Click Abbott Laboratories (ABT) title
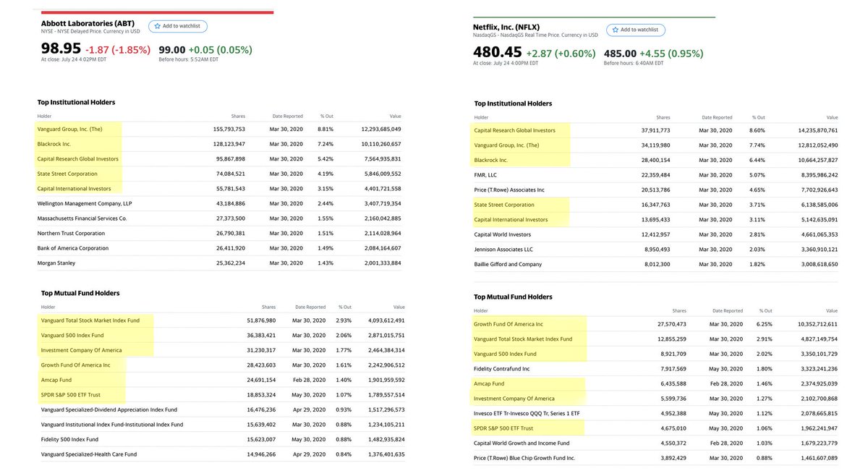This screenshot has height=476, width=868. (88, 23)
